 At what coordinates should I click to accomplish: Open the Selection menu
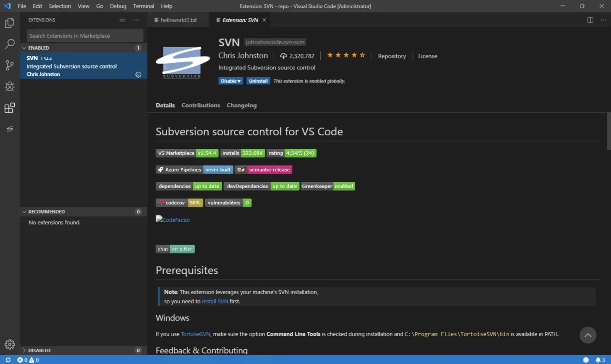point(60,6)
